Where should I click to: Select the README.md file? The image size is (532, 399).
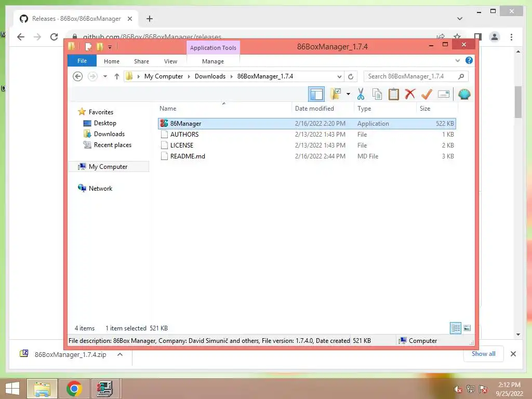[307, 156]
